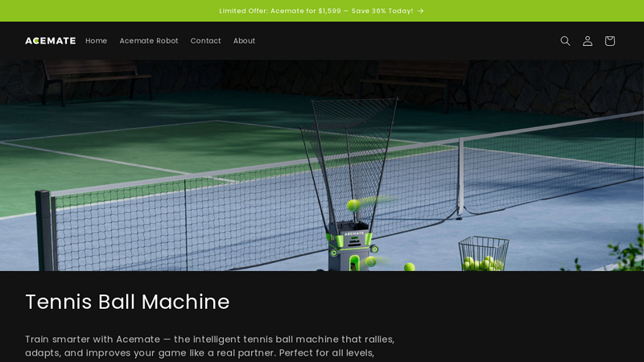Click the ACEMATE logo
The image size is (644, 362).
coord(51,41)
